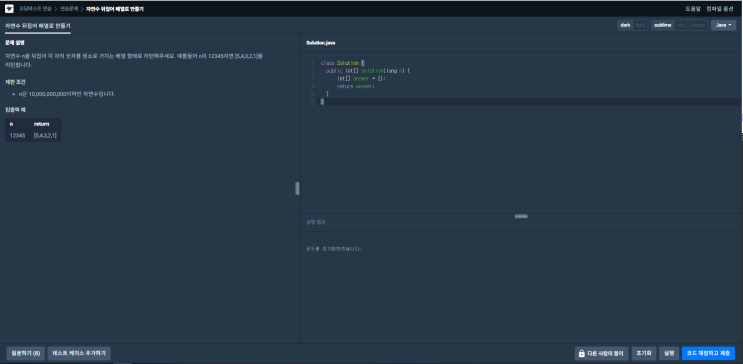Click the 초기화 reset button
The height and width of the screenshot is (364, 743).
click(644, 353)
